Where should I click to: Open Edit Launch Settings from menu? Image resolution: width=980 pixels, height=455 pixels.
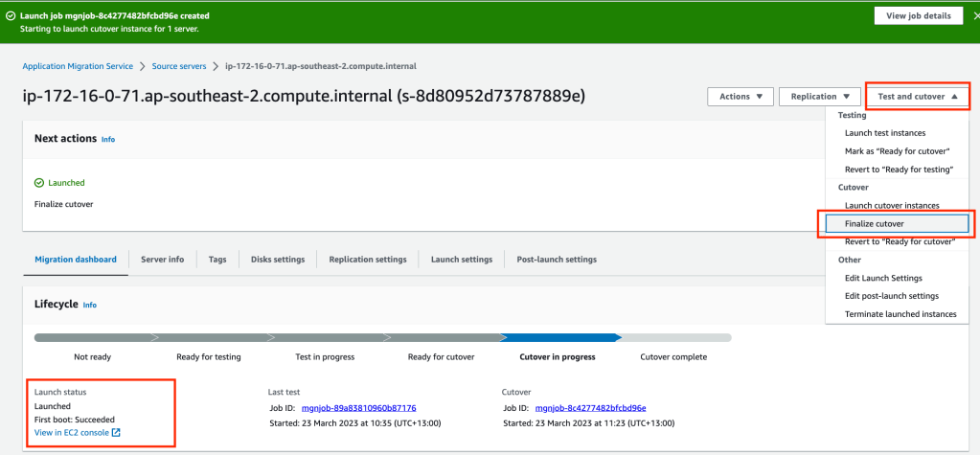[x=883, y=278]
